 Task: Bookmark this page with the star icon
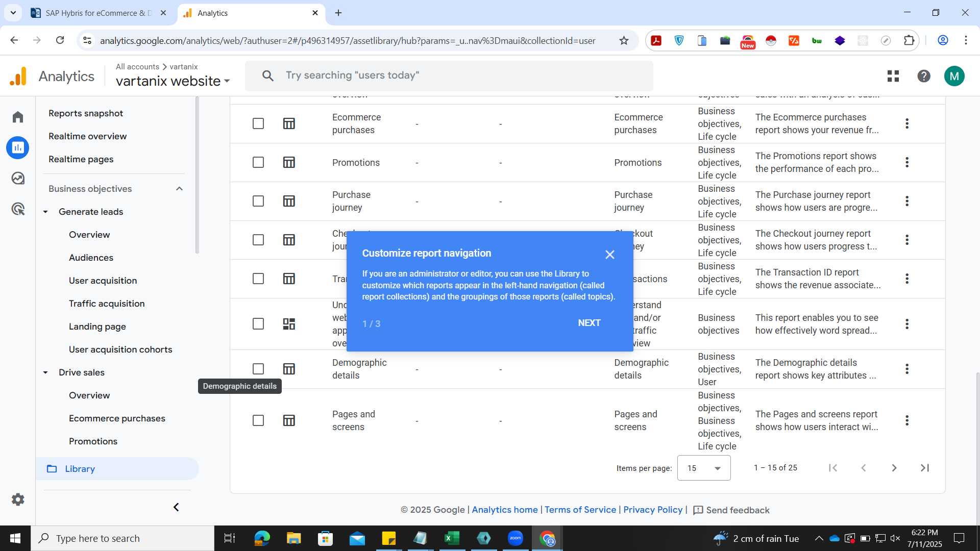pos(624,40)
